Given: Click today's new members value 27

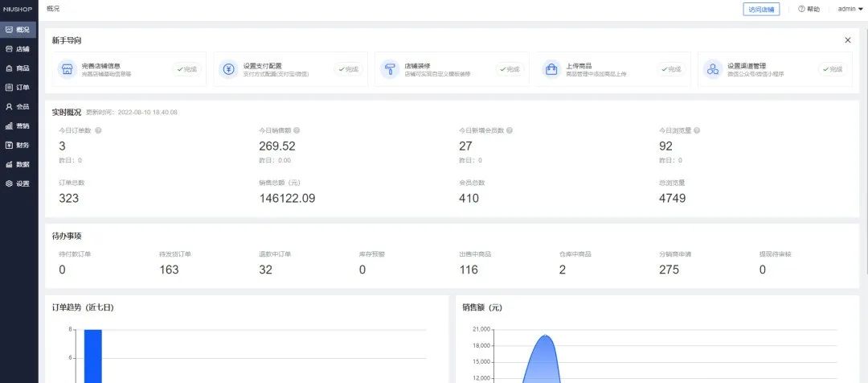Looking at the screenshot, I should pos(465,146).
